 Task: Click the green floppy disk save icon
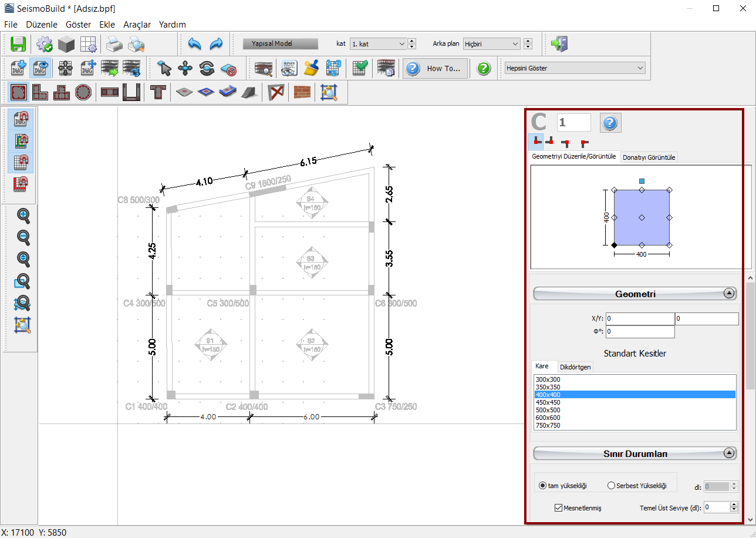19,44
